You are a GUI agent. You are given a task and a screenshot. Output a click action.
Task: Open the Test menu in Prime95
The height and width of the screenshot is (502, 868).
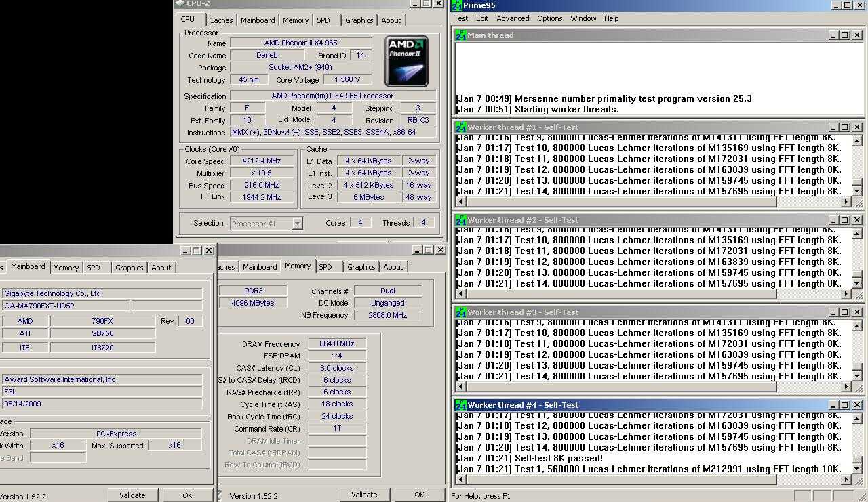[x=461, y=18]
